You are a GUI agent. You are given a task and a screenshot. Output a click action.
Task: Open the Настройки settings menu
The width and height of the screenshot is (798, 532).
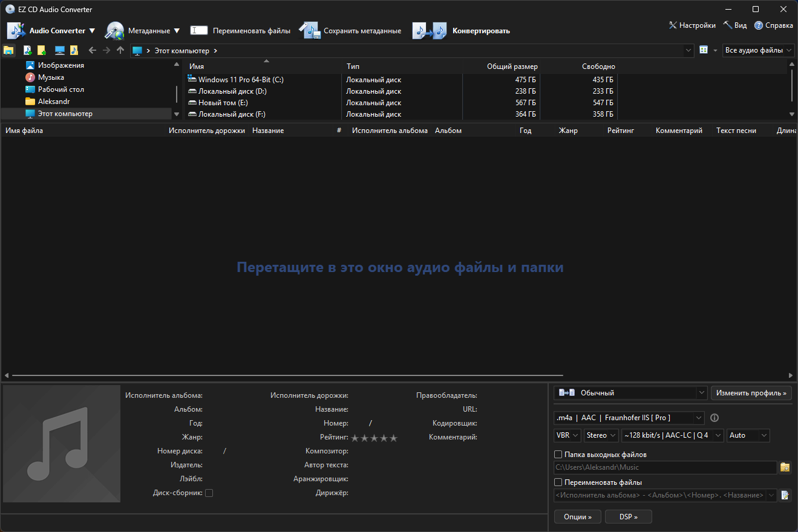pyautogui.click(x=692, y=25)
